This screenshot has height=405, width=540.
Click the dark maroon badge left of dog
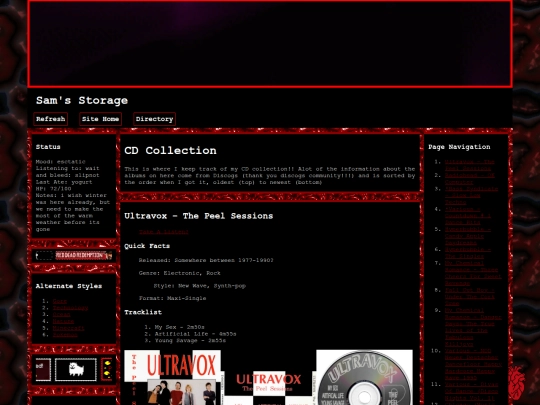(43, 370)
